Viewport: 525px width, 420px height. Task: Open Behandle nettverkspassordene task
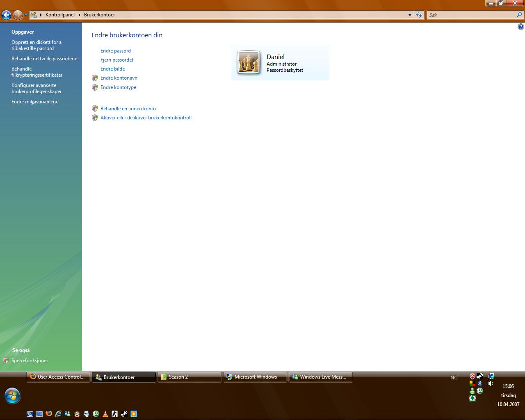point(44,59)
